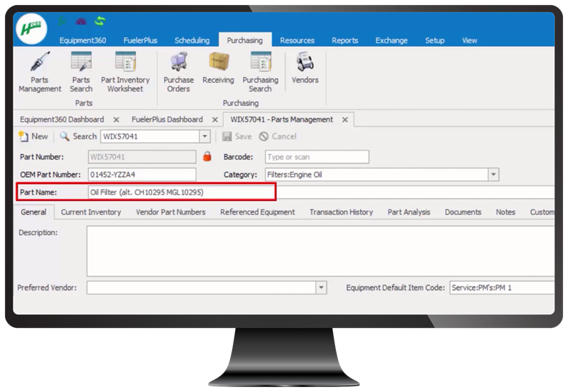568x392 pixels.
Task: Click the green leaf quick-access icon
Action: [x=62, y=21]
